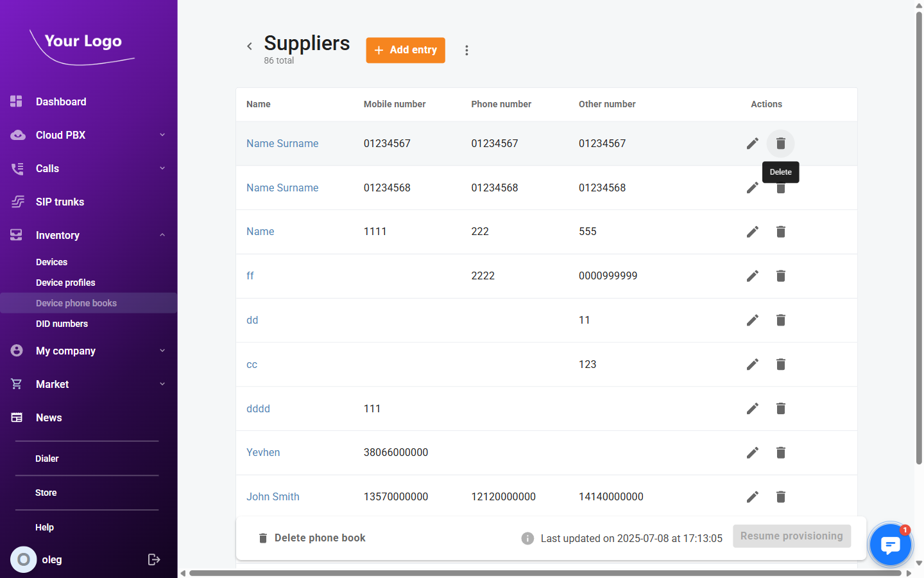Delete the Yevhen entry using trash icon
The width and height of the screenshot is (924, 578).
[x=780, y=453]
